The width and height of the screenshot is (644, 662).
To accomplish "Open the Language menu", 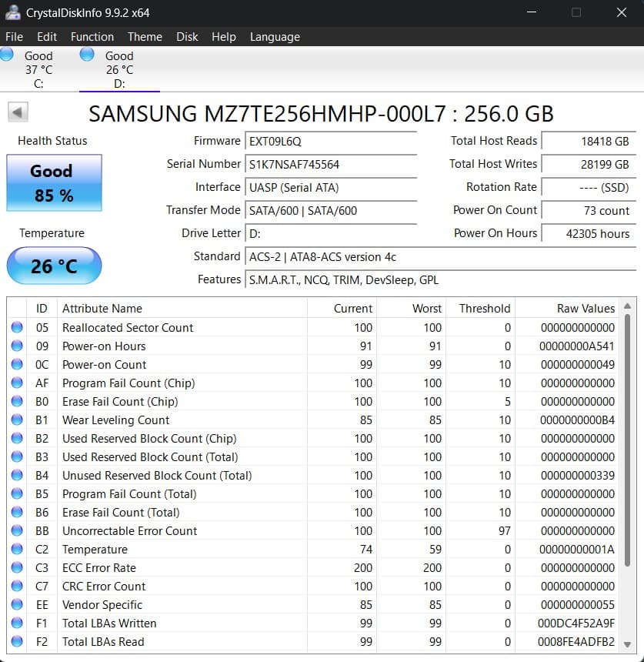I will point(275,37).
